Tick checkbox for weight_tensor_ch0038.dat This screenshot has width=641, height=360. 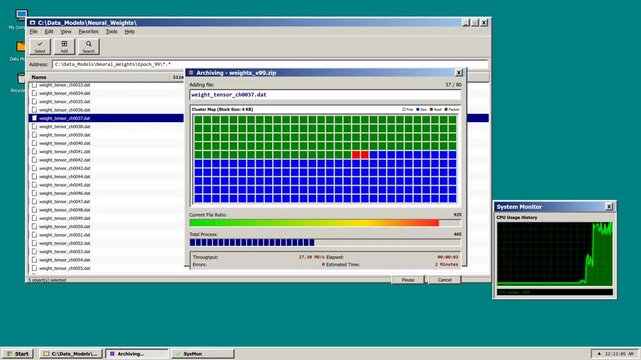pos(34,127)
